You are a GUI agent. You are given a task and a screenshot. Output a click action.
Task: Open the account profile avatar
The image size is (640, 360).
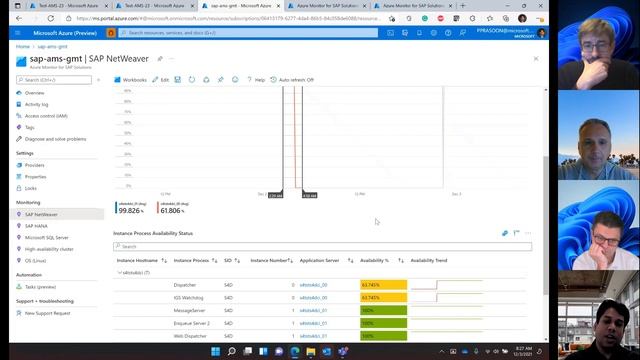coord(542,33)
